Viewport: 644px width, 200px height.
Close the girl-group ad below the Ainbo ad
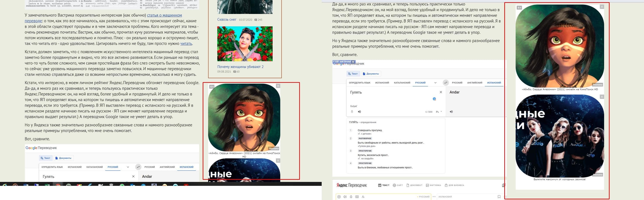point(602,97)
